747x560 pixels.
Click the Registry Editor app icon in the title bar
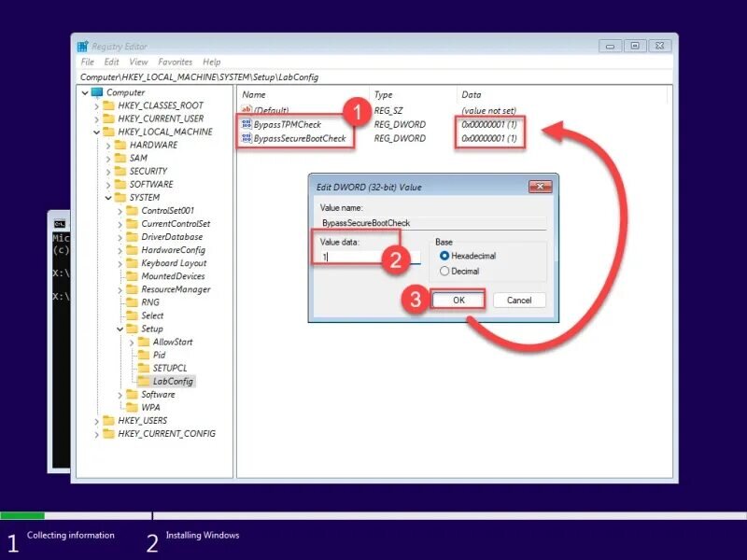83,46
